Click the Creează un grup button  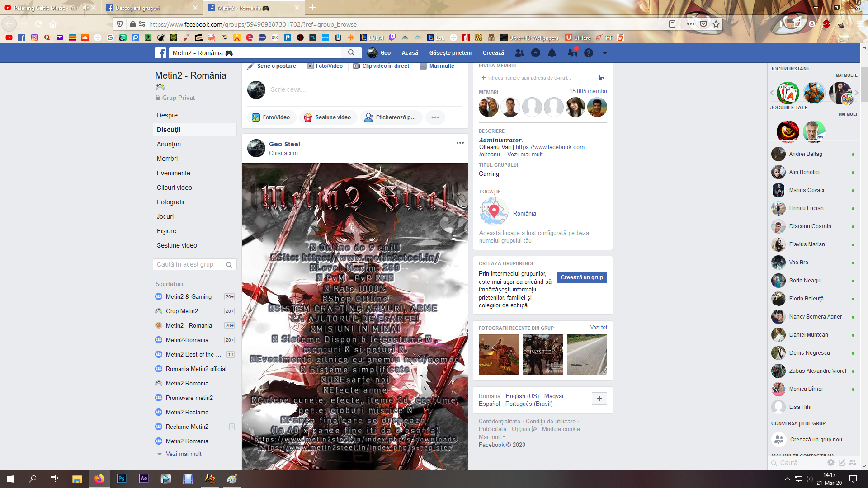[x=582, y=277]
